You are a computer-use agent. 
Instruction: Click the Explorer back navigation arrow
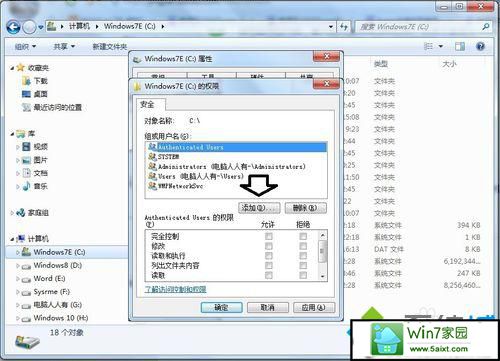tap(13, 27)
